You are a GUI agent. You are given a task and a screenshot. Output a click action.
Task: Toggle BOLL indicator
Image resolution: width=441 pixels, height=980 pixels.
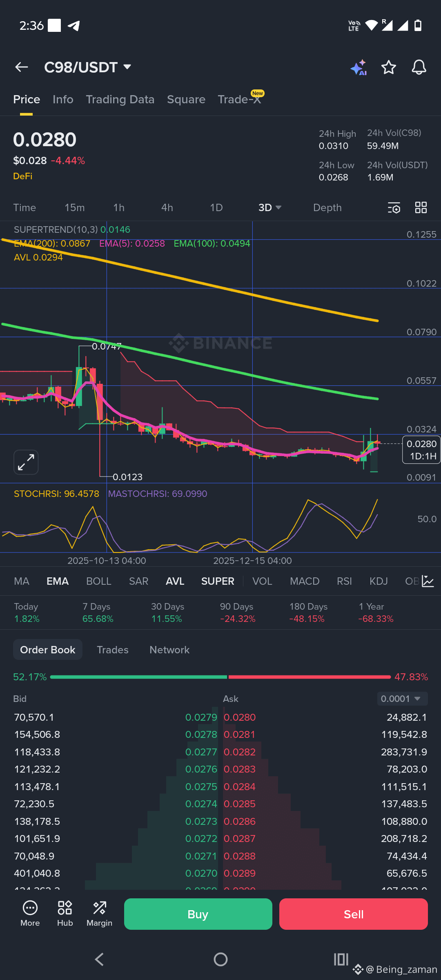(x=99, y=581)
